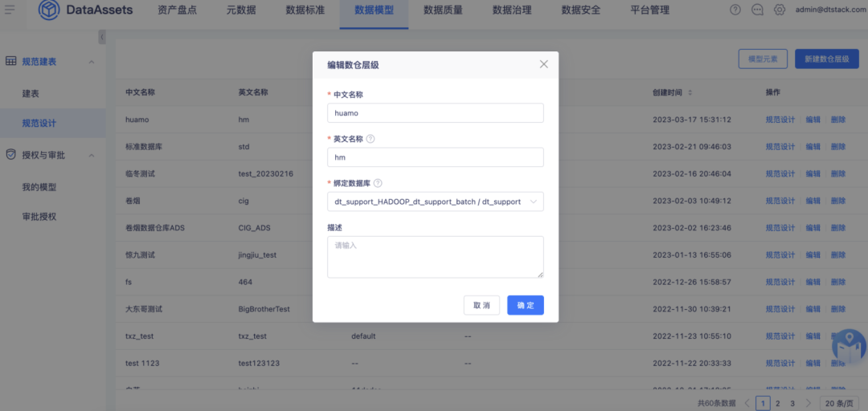This screenshot has width=868, height=411.
Task: Click the 模型元素 button
Action: pos(763,59)
